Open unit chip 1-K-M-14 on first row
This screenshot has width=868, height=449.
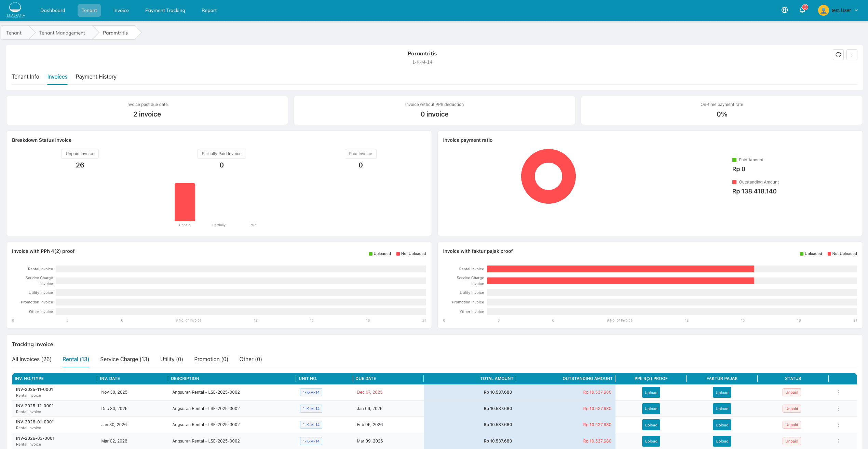coord(311,392)
